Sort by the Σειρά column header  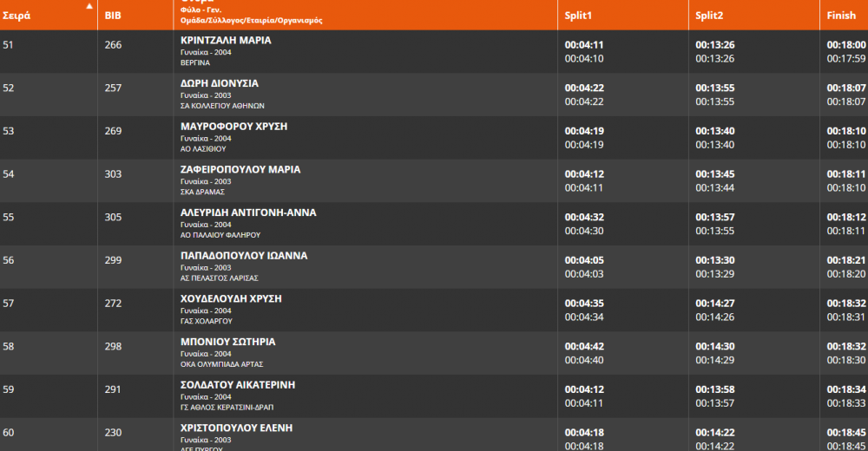pyautogui.click(x=16, y=16)
